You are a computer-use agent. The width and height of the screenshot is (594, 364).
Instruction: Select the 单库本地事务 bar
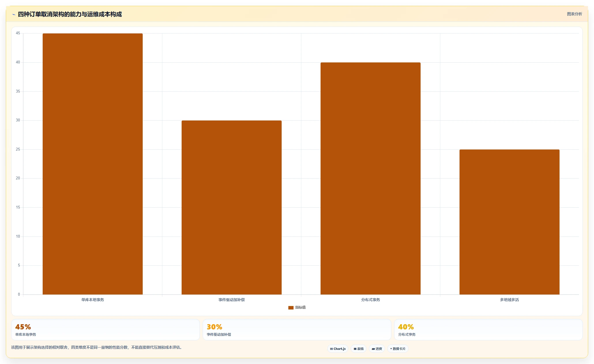[x=93, y=164]
